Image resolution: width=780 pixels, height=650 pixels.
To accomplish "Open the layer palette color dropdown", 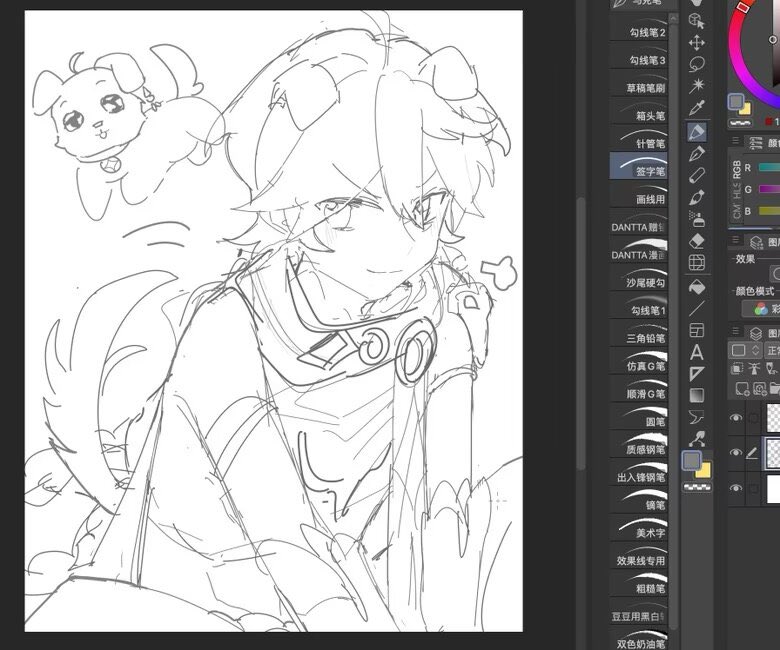I will (744, 350).
